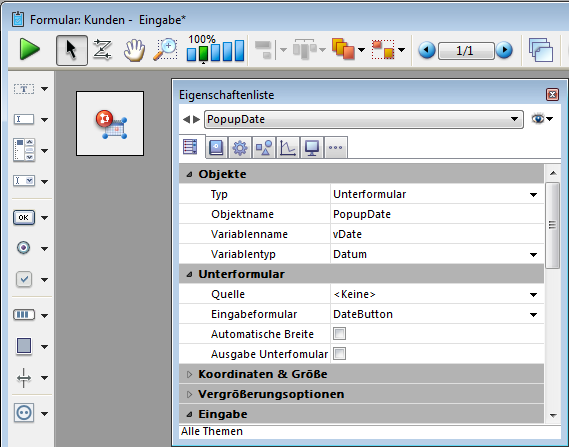
Task: Select the magnifier zoom tool
Action: tap(165, 50)
